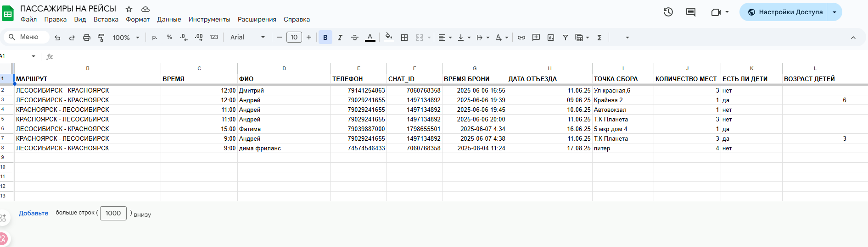
Task: Click the merge cells icon
Action: [420, 38]
